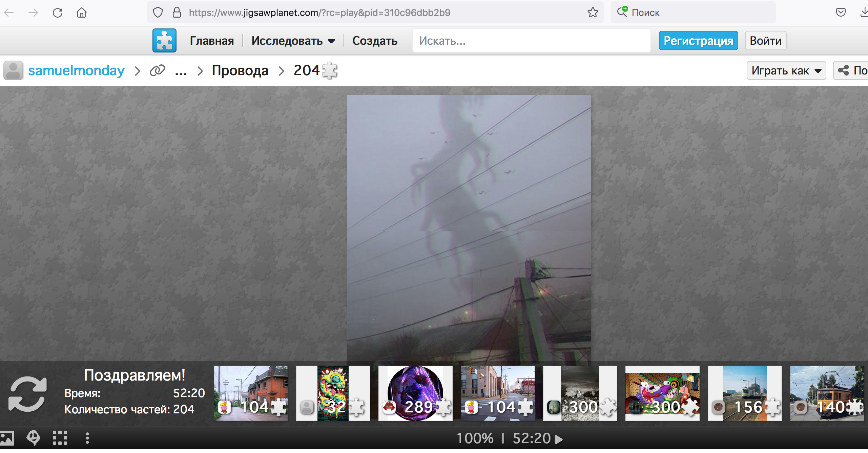Open the link chain icon in breadcrumb

(x=158, y=70)
